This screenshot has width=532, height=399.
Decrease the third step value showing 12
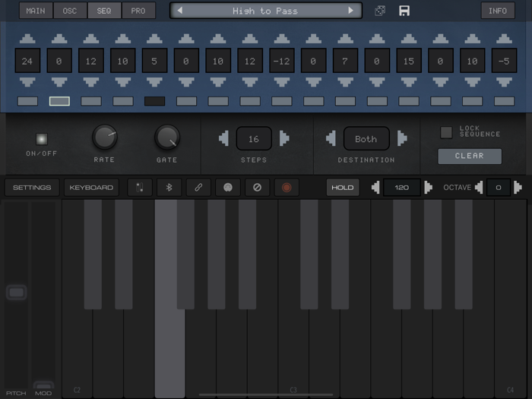(x=91, y=82)
